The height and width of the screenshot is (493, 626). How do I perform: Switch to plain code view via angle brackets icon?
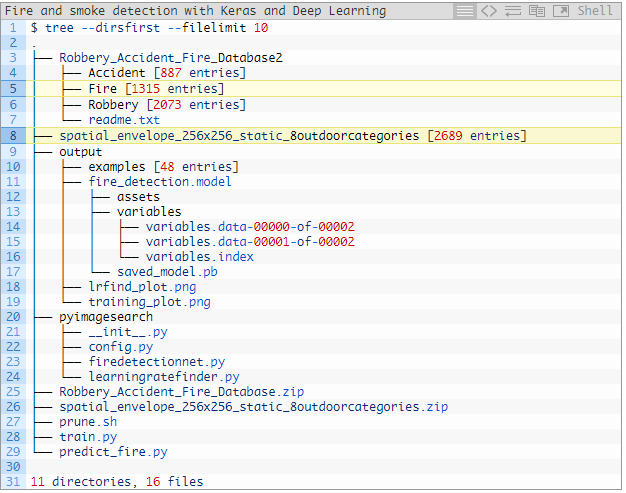click(x=489, y=11)
